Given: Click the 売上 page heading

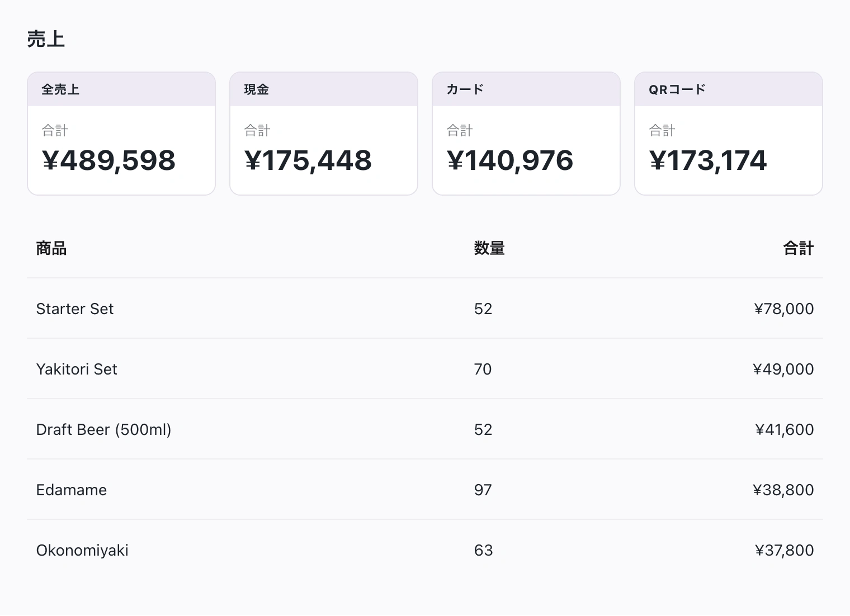Looking at the screenshot, I should click(46, 39).
